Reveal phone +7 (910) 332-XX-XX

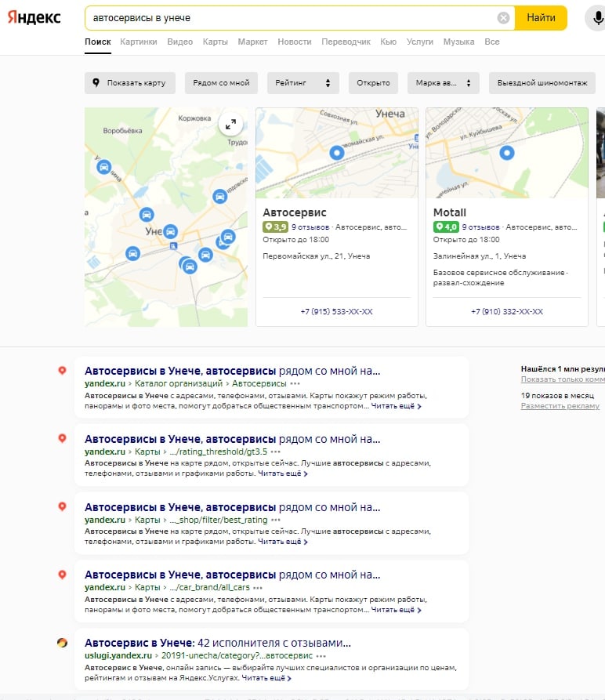pyautogui.click(x=507, y=312)
